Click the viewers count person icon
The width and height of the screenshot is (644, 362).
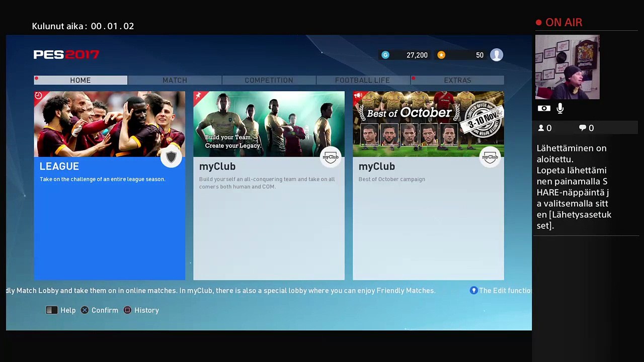coord(541,128)
